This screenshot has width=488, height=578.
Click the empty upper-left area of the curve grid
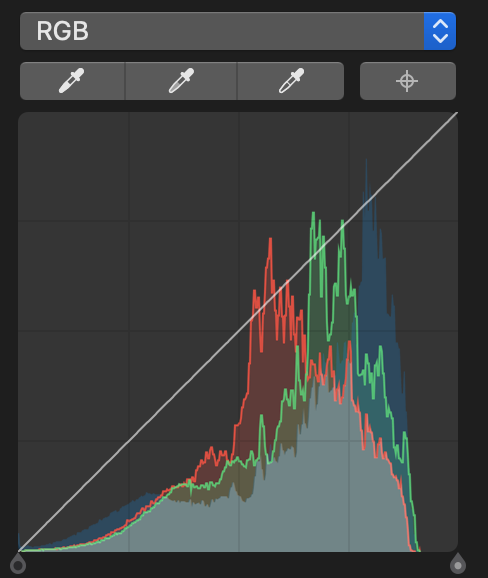point(74,166)
